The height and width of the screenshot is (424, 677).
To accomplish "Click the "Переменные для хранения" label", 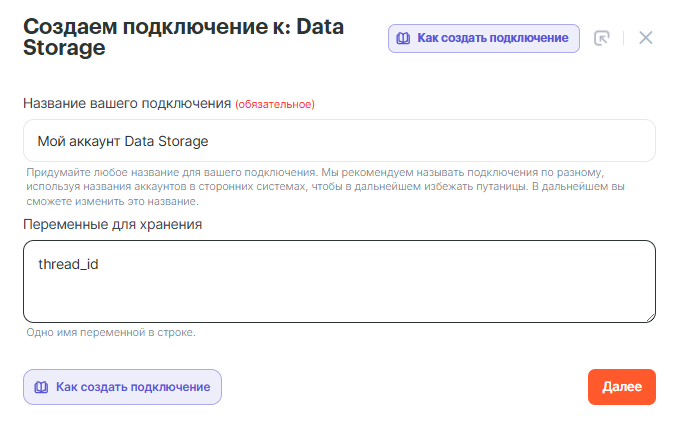I will (113, 224).
